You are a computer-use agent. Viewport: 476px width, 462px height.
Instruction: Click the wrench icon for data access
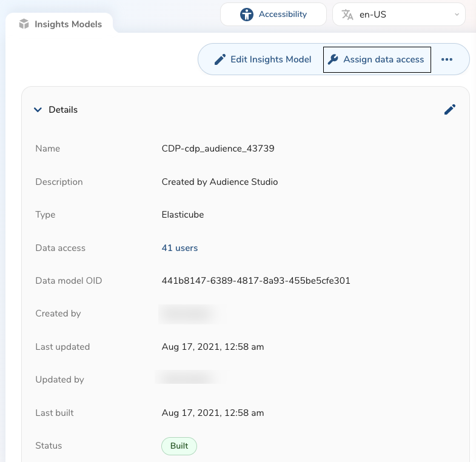pos(333,59)
